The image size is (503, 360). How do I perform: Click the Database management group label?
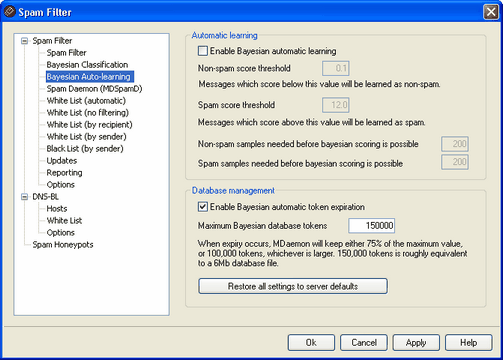233,191
